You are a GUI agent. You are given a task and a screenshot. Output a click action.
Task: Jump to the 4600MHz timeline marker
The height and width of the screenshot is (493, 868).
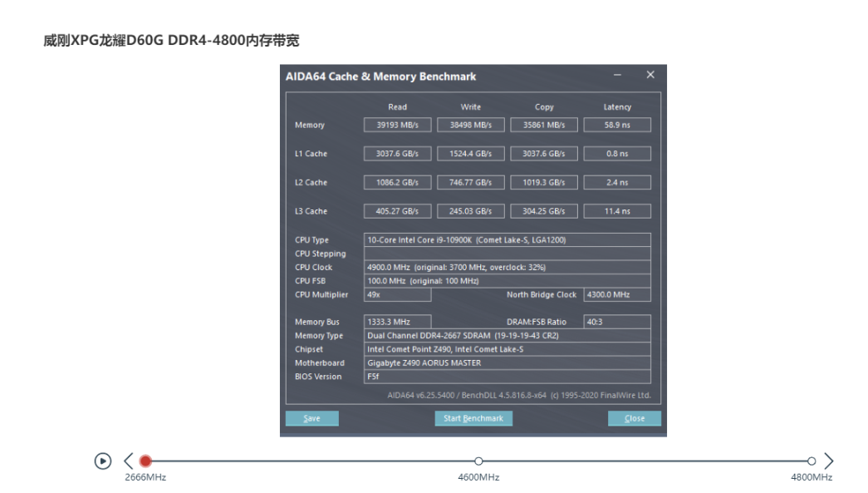[478, 461]
